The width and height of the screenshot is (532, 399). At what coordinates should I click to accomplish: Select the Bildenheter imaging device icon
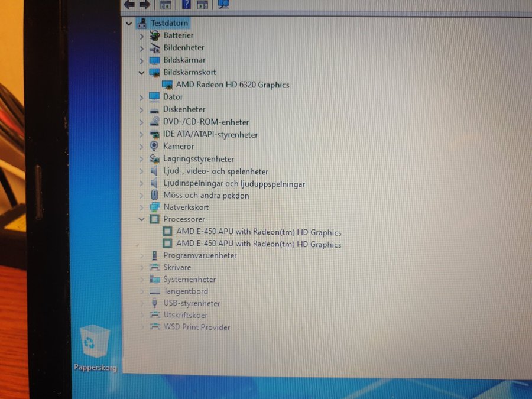pos(155,48)
